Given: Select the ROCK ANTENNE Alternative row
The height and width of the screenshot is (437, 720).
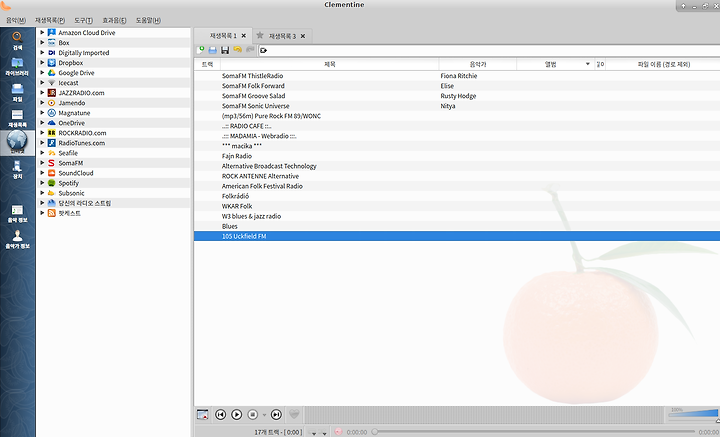Looking at the screenshot, I should [457, 176].
